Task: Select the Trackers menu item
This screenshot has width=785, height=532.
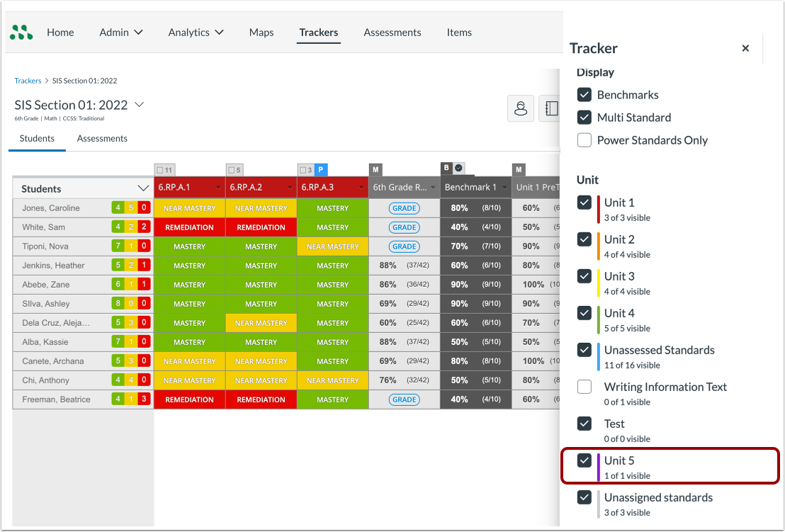Action: point(318,33)
